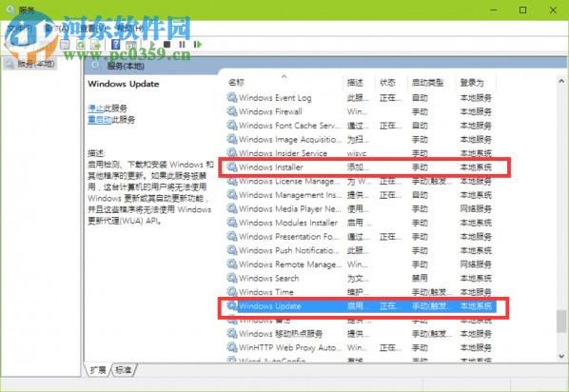569x392 pixels.
Task: Click the 停止 link to stop service
Action: pos(95,108)
